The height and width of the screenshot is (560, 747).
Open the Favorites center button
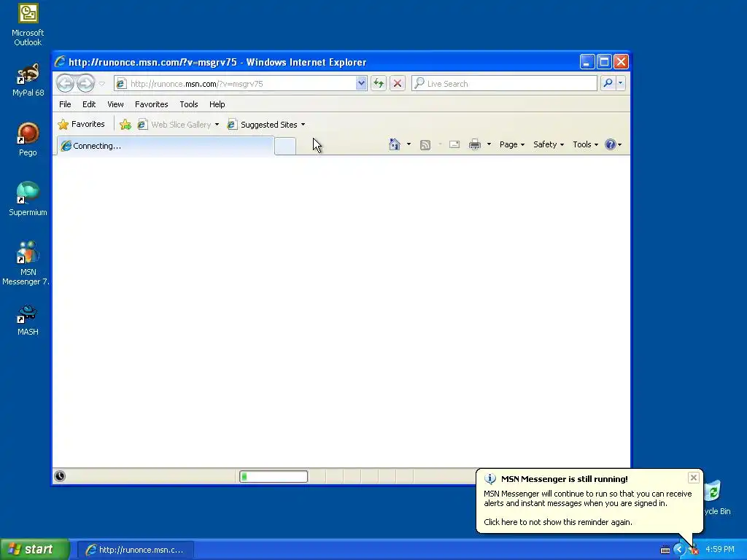click(x=82, y=124)
